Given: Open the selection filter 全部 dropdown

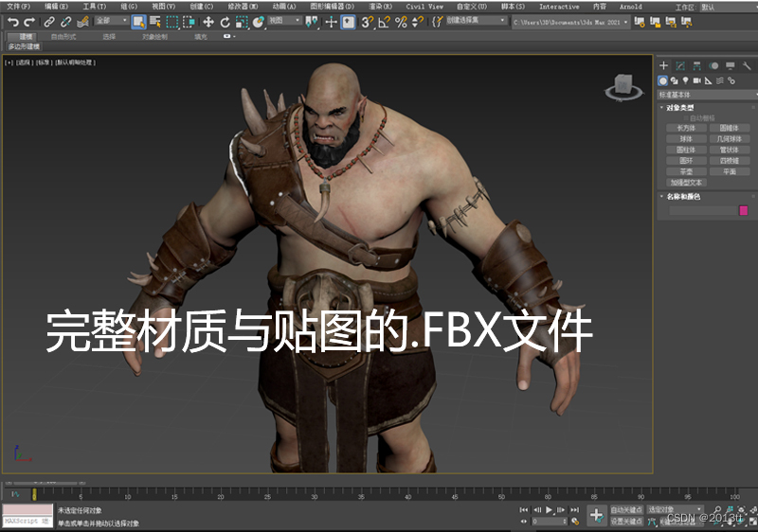Looking at the screenshot, I should [x=111, y=21].
